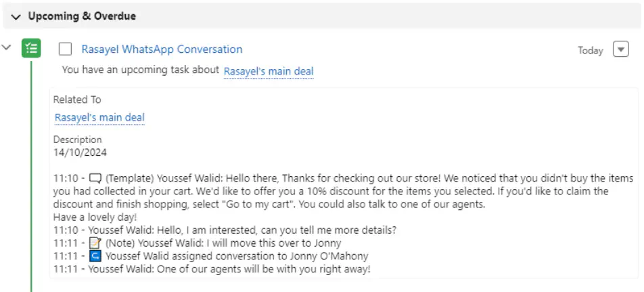This screenshot has height=292, width=644.
Task: Click the Upcoming & Overdue header title
Action: pos(82,16)
